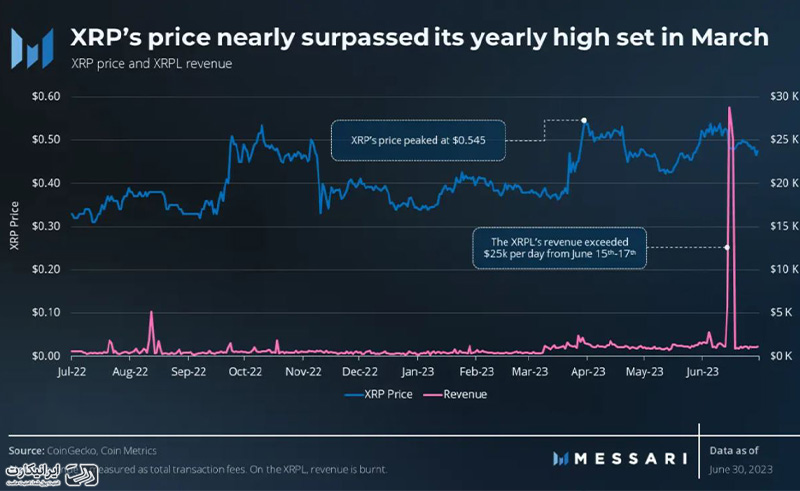Click the white dot on the revenue spike
Image resolution: width=800 pixels, height=491 pixels.
point(727,247)
